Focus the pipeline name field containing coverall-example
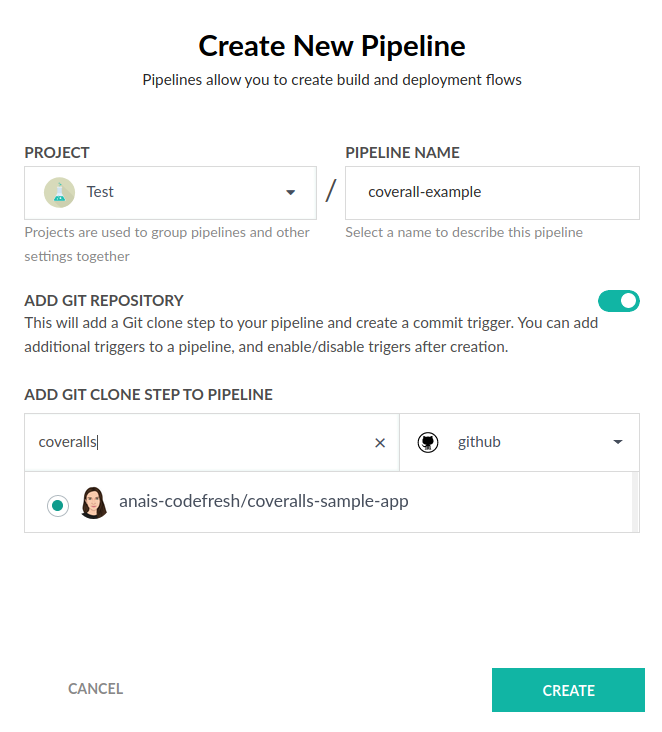The image size is (662, 732). pos(491,192)
